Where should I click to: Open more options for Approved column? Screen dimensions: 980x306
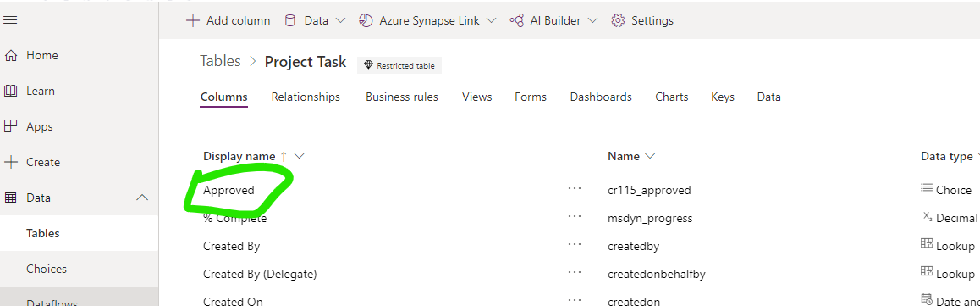click(575, 189)
